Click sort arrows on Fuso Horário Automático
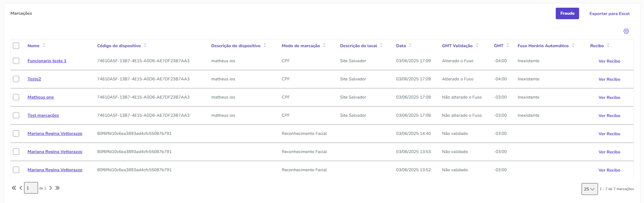 [x=573, y=45]
